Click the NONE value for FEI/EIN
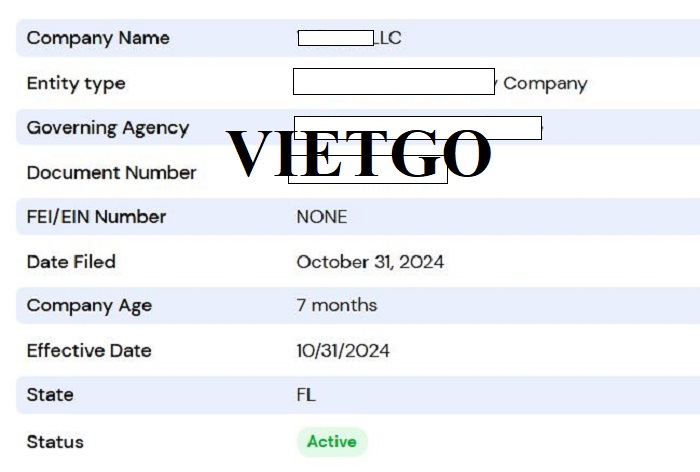 (322, 217)
